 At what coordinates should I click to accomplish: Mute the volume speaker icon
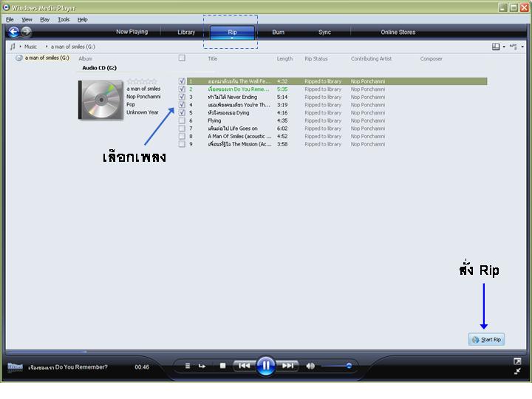click(x=310, y=366)
